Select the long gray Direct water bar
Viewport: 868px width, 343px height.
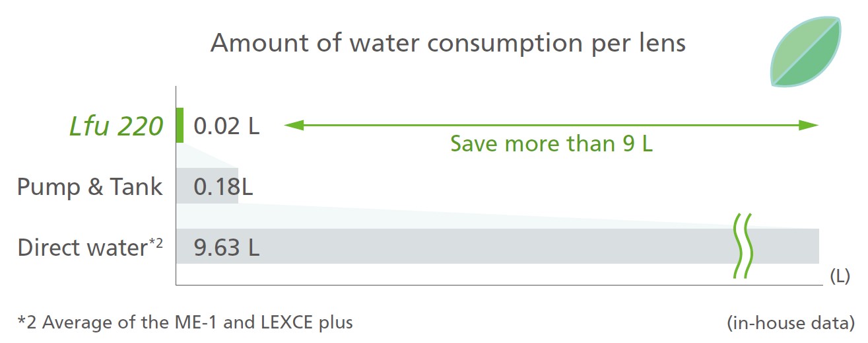(x=498, y=246)
